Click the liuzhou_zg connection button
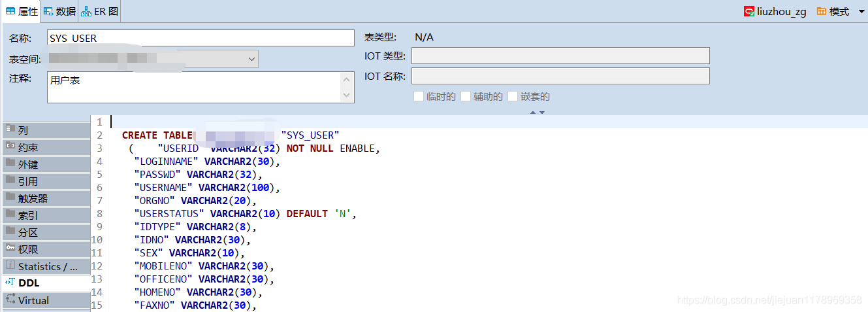 click(775, 12)
